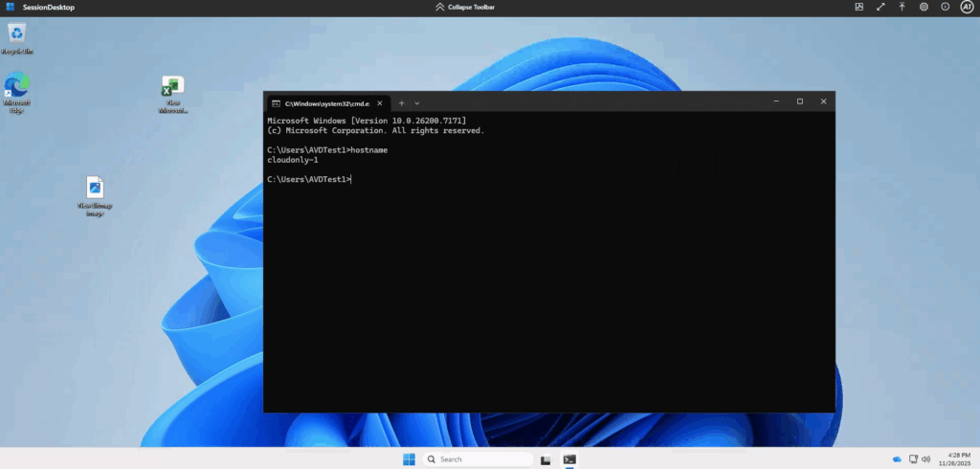This screenshot has width=980, height=469.
Task: Open the settings gear in session toolbar
Action: point(924,7)
